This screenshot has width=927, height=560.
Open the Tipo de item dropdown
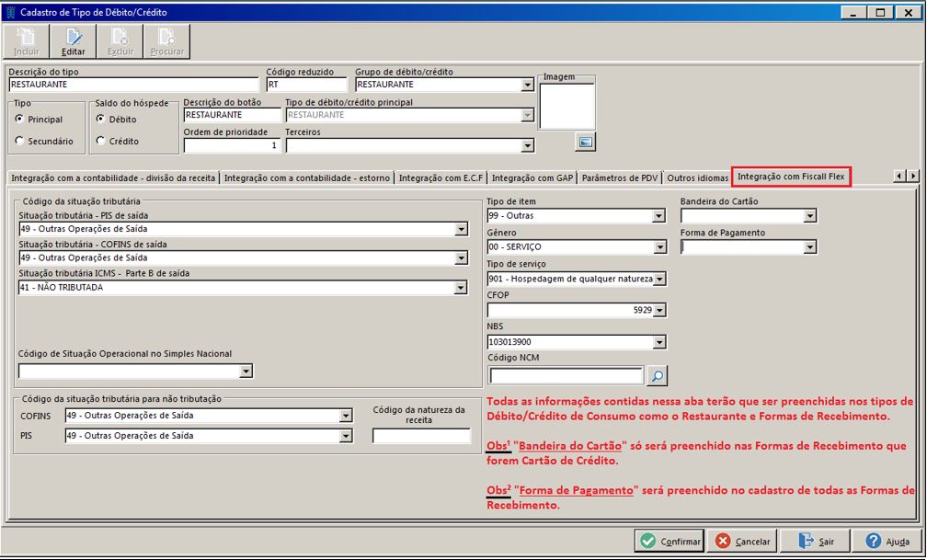click(x=659, y=216)
